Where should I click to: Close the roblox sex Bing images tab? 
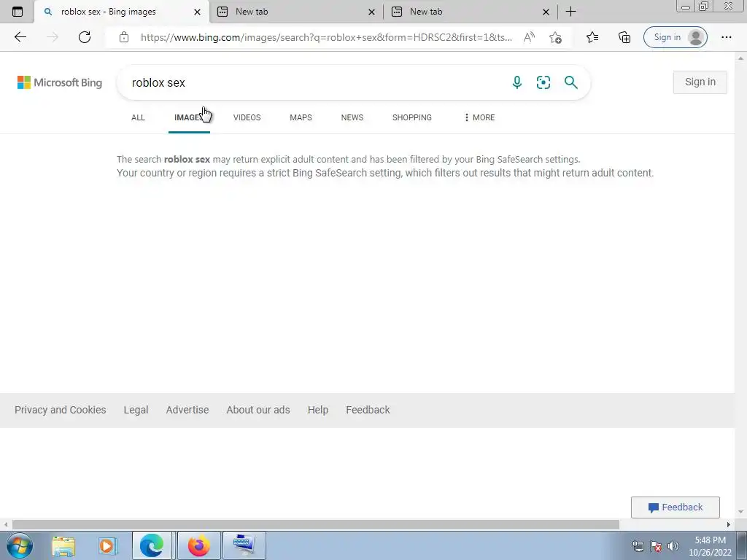point(197,12)
